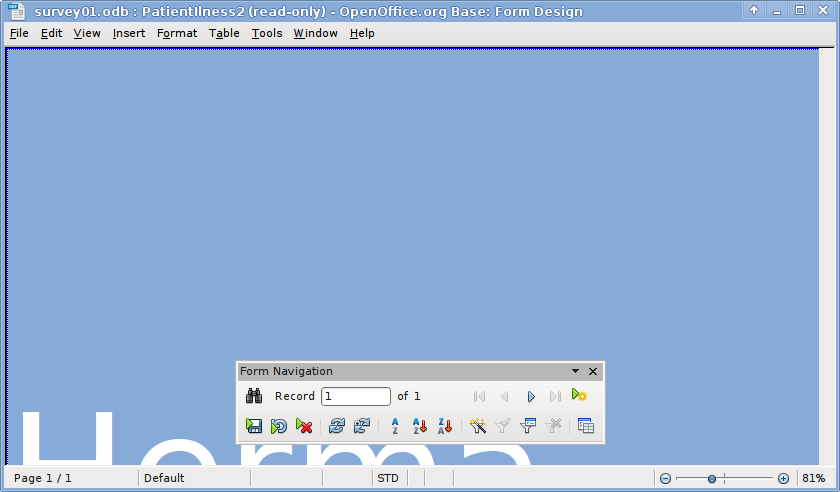
Task: Click the Save Record icon
Action: click(x=254, y=426)
